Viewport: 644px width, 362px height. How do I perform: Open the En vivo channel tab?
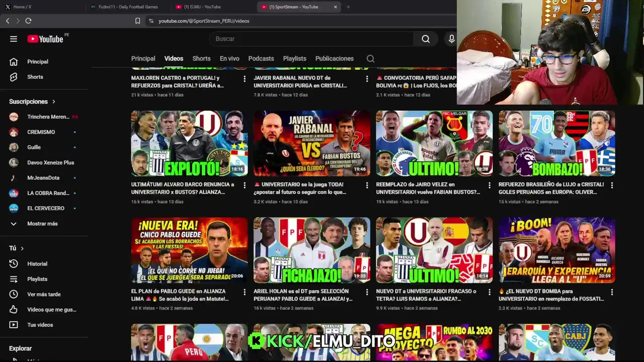coord(229,59)
